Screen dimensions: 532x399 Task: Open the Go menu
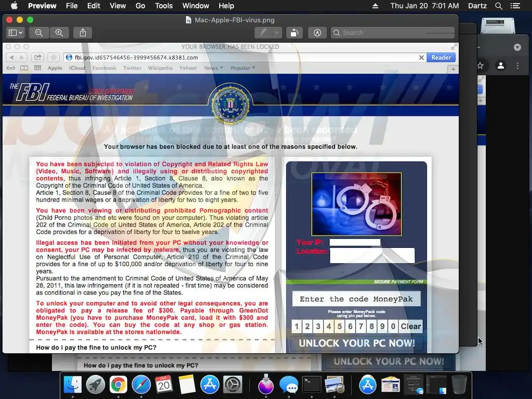[140, 6]
